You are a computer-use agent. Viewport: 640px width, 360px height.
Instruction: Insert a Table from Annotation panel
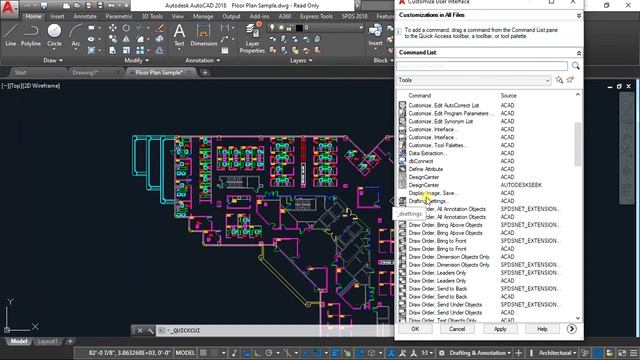click(x=225, y=50)
